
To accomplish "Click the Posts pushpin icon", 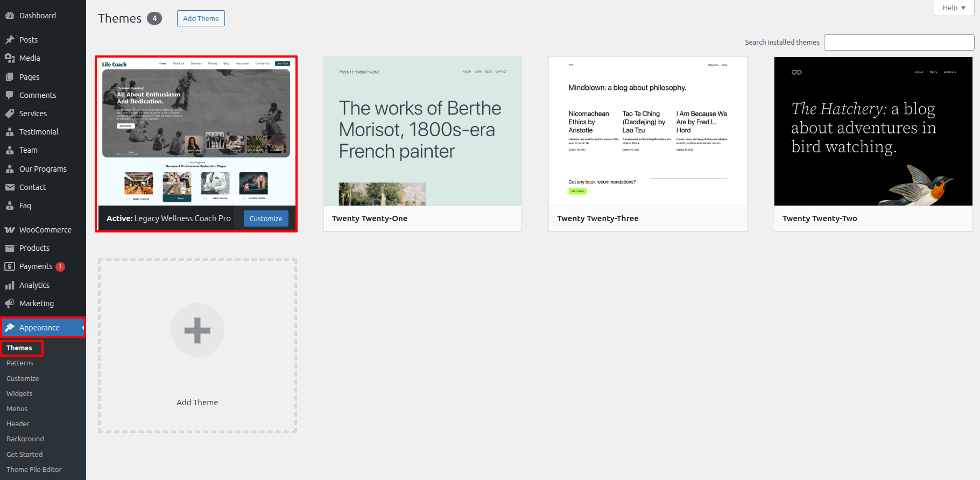I will pyautogui.click(x=10, y=40).
